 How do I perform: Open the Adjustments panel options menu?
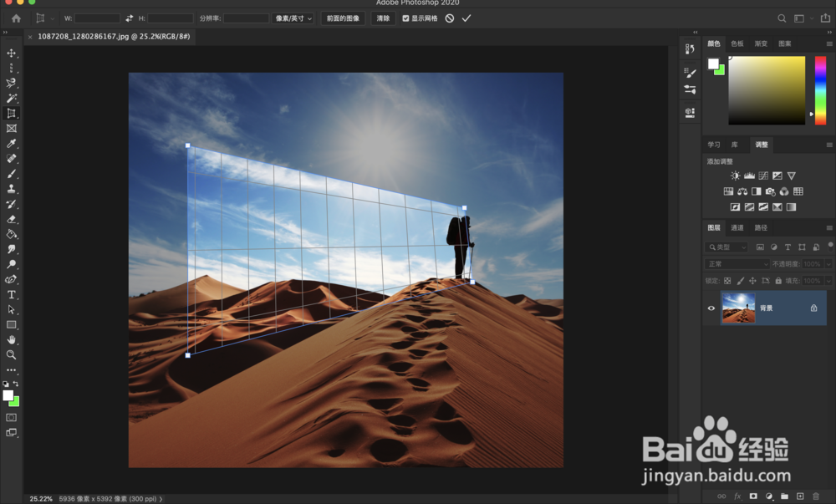click(x=829, y=145)
